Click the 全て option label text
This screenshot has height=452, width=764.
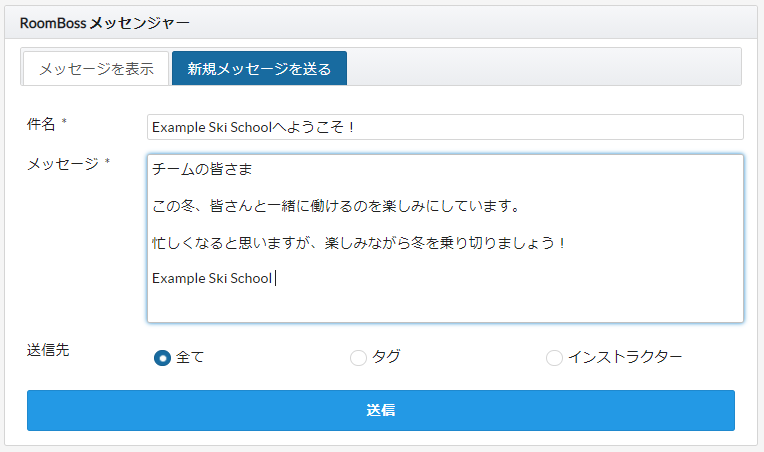(190, 358)
